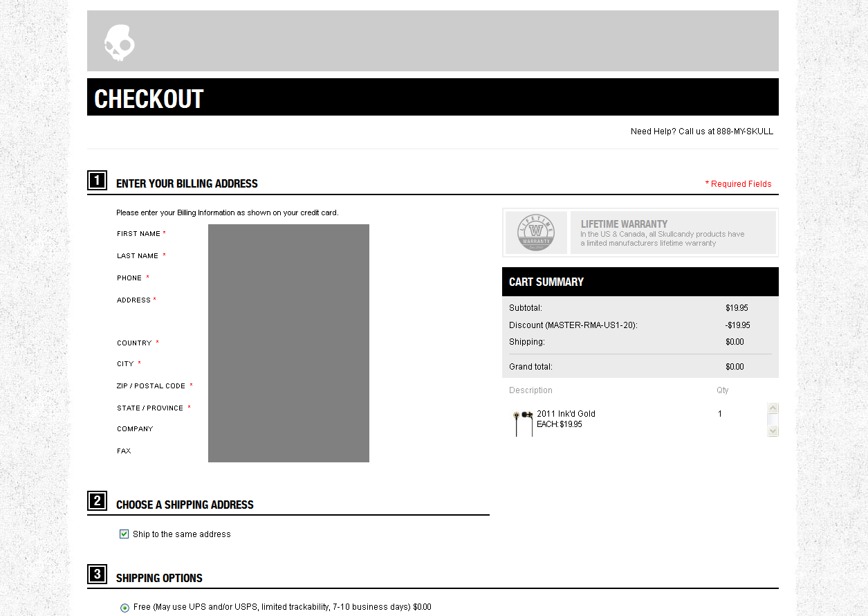
Task: Click the Skullcandy skull logo
Action: pyautogui.click(x=119, y=43)
